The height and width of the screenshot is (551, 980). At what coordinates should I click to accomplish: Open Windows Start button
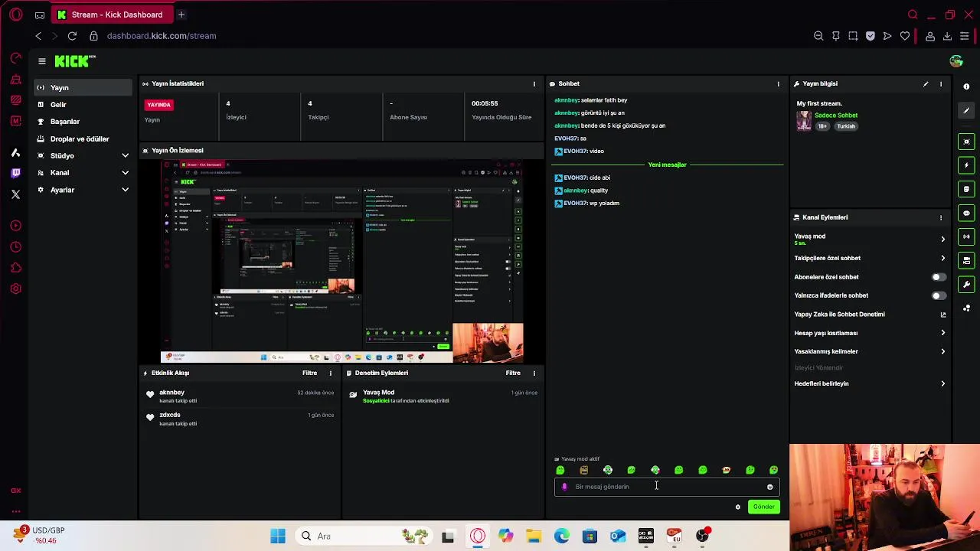click(x=278, y=536)
